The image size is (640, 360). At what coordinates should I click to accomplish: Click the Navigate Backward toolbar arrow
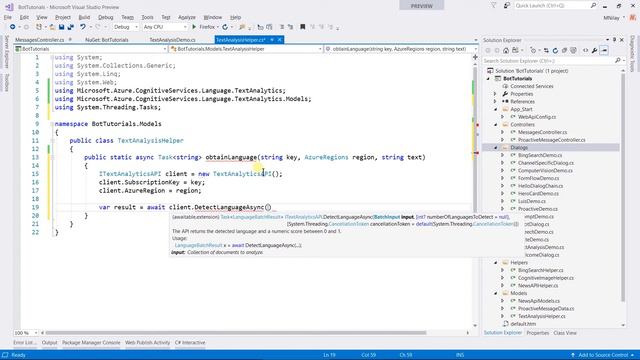[x=12, y=27]
